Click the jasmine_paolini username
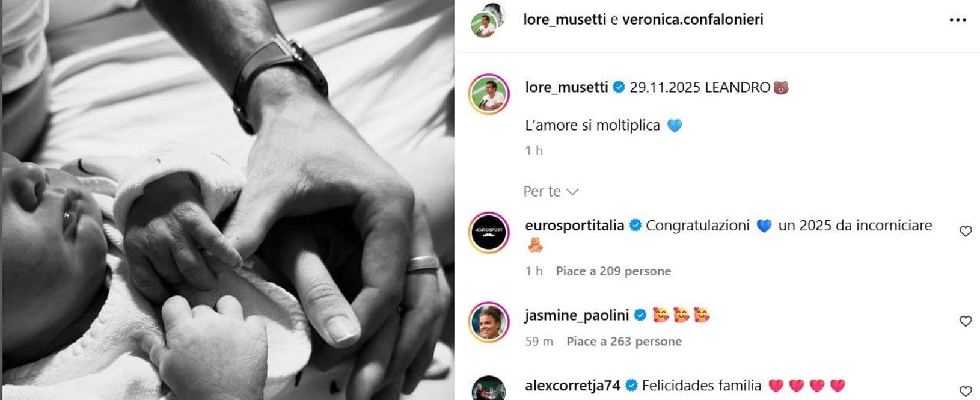 [577, 315]
